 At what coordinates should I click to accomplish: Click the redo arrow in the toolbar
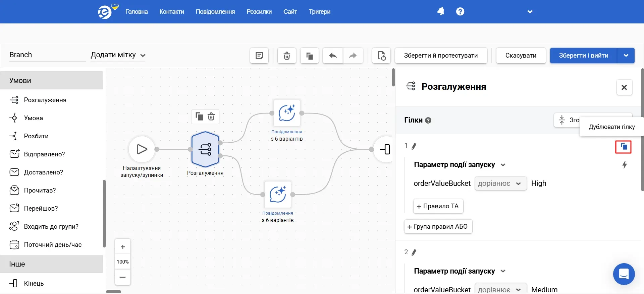353,56
